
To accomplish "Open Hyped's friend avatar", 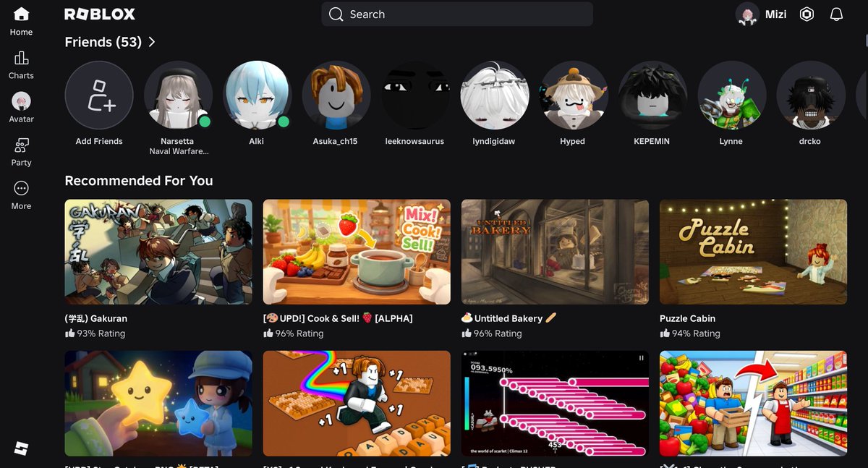I will (573, 95).
